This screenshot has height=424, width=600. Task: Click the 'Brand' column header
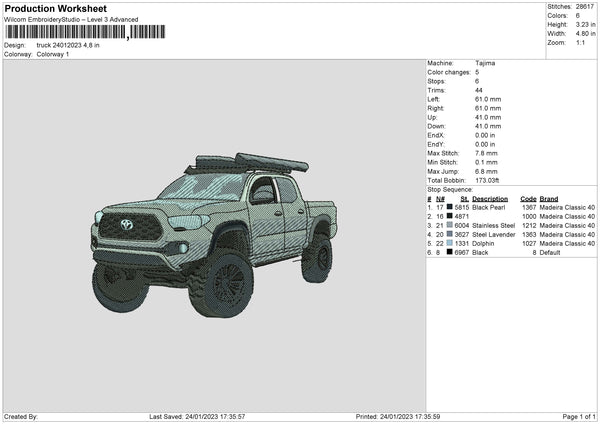point(549,199)
